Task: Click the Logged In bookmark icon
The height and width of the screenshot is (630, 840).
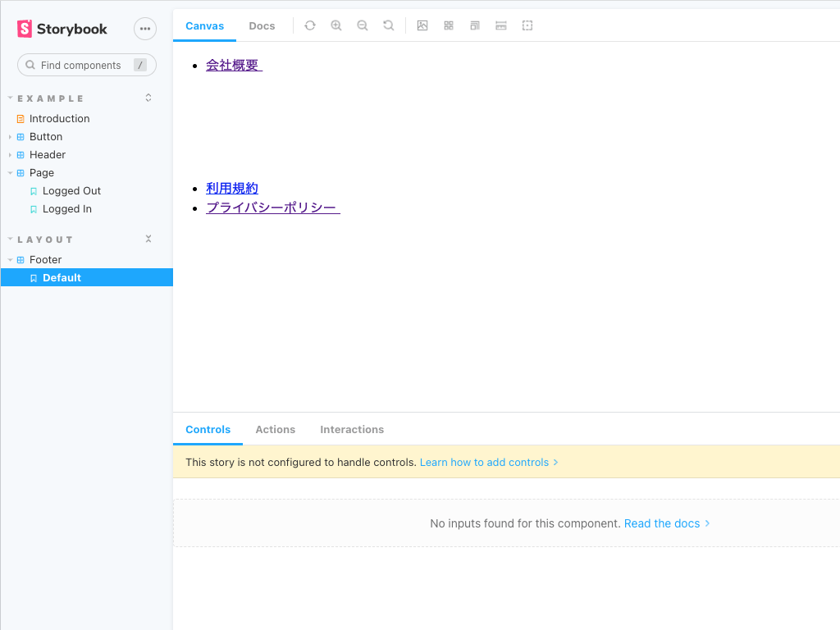Action: 34,209
